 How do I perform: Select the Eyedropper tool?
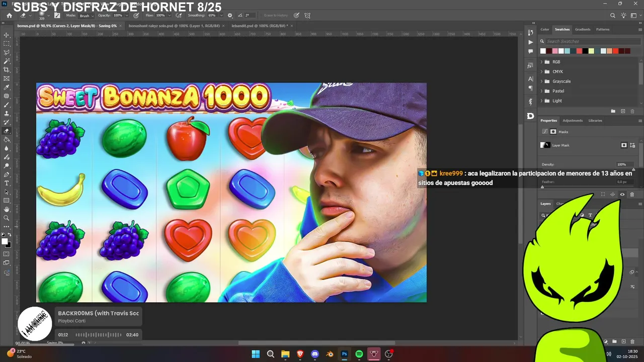coord(7,87)
